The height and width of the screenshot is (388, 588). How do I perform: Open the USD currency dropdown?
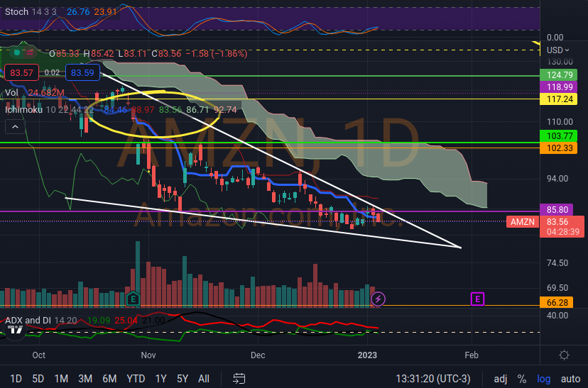[x=558, y=50]
